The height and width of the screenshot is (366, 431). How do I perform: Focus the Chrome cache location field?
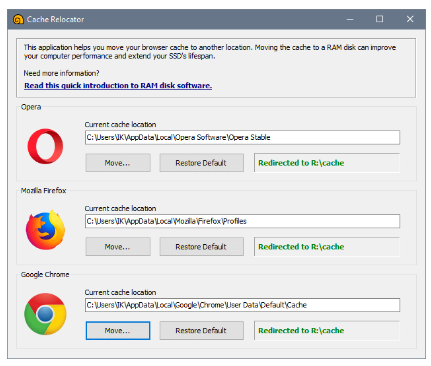[x=242, y=305]
